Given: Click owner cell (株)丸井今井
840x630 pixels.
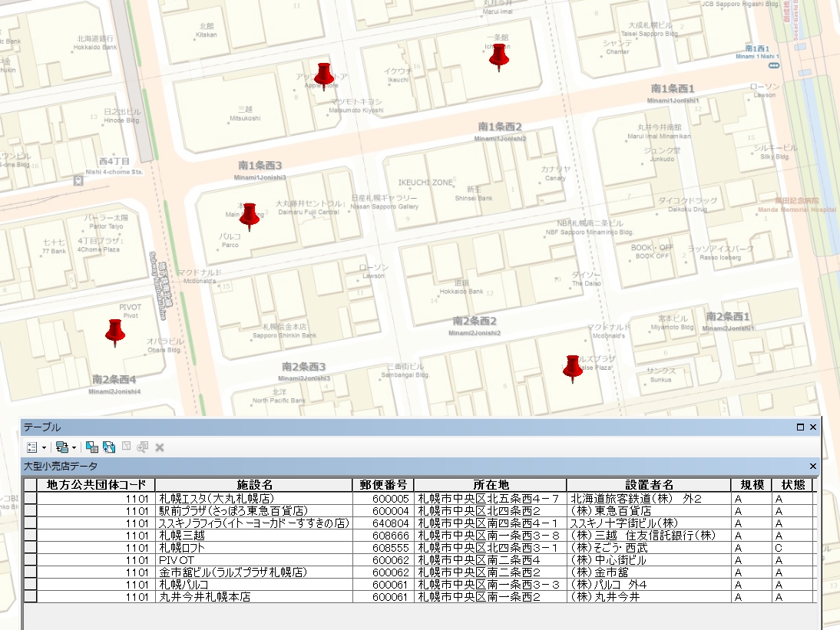Looking at the screenshot, I should pos(649,597).
